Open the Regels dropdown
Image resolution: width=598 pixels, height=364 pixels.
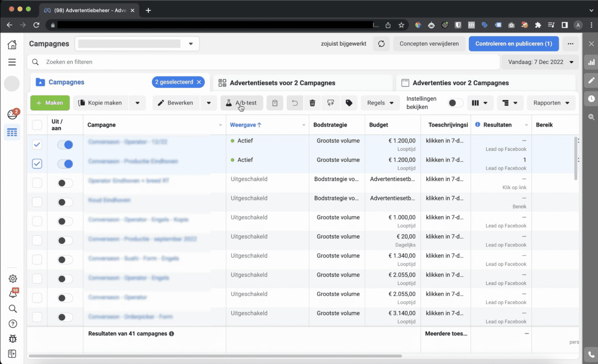(380, 103)
